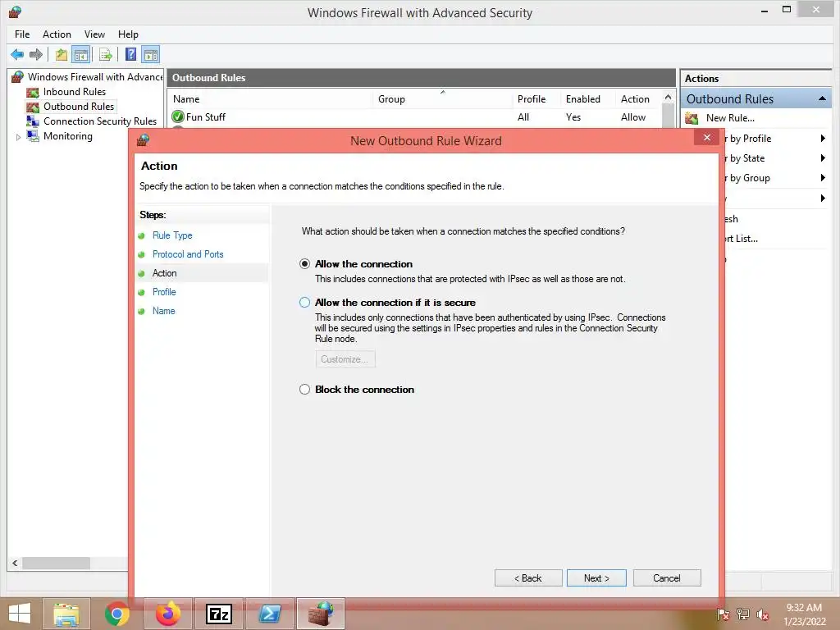Screen dimensions: 840x630
Task: Click the Windows Firewall taskbar icon
Action: coord(321,614)
